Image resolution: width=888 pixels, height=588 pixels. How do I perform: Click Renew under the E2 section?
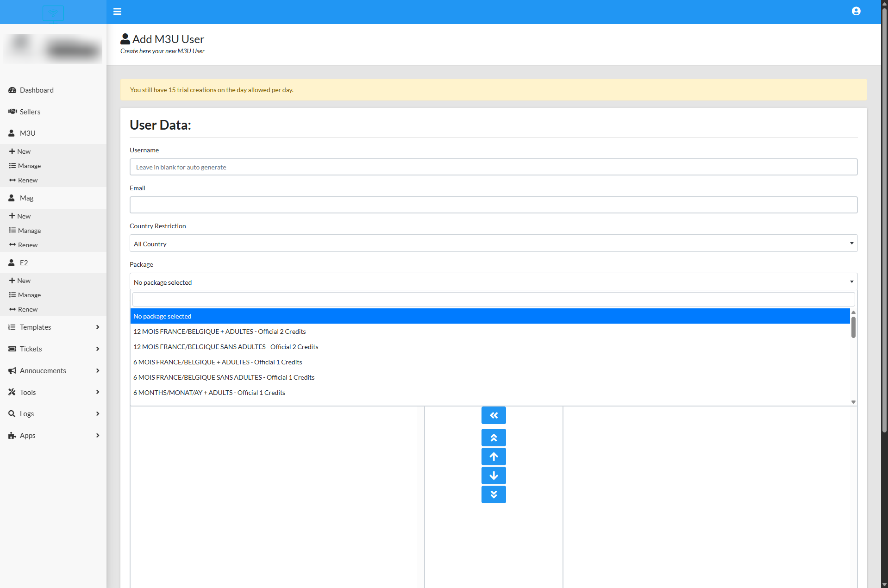tap(27, 309)
